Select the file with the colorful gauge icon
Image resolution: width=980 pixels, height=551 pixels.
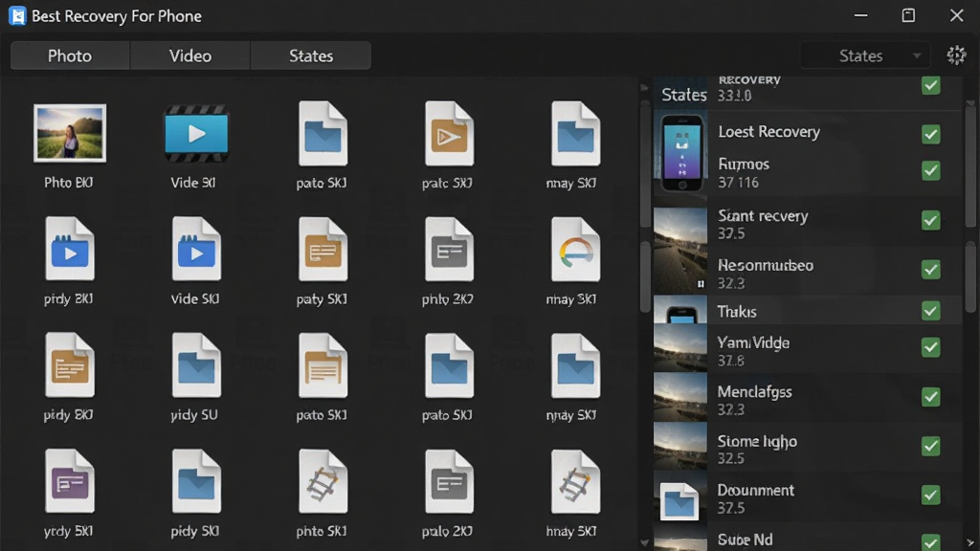pos(575,250)
